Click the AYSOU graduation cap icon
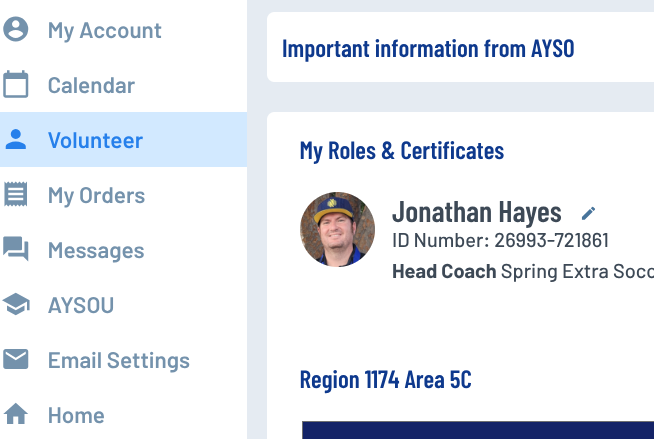The height and width of the screenshot is (439, 654). 16,305
